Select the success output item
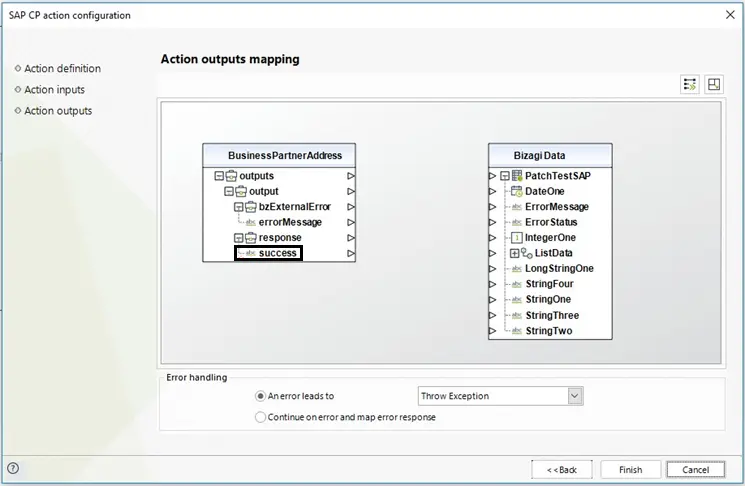745x486 pixels. point(277,253)
